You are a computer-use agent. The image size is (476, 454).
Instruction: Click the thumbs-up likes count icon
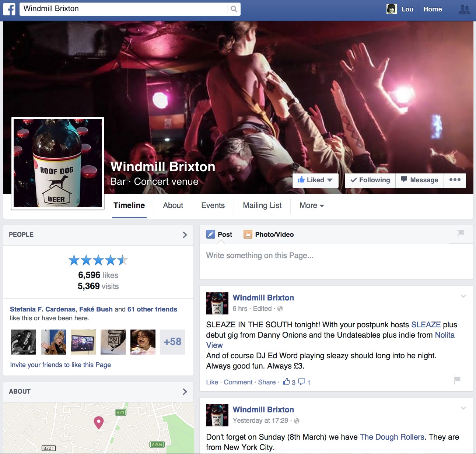pos(286,382)
